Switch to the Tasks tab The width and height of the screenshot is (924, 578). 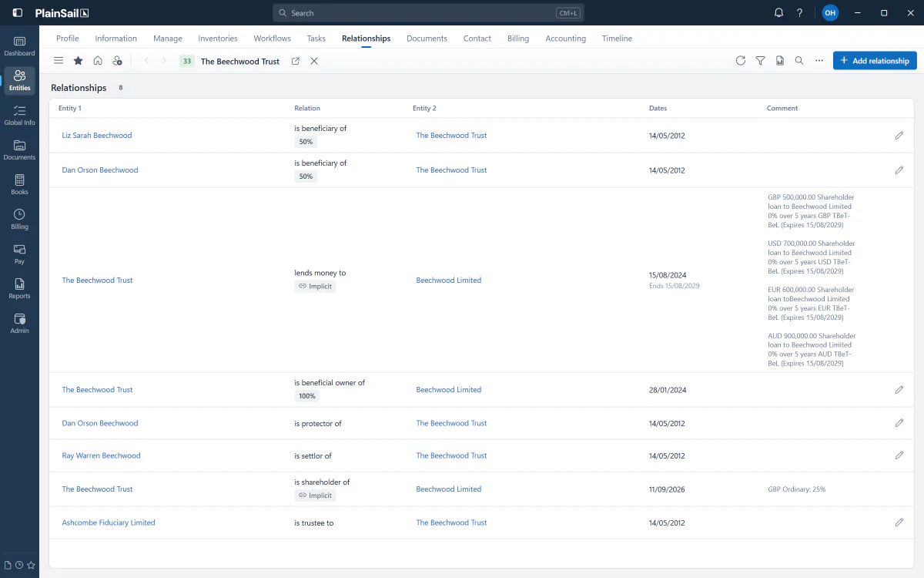tap(316, 39)
